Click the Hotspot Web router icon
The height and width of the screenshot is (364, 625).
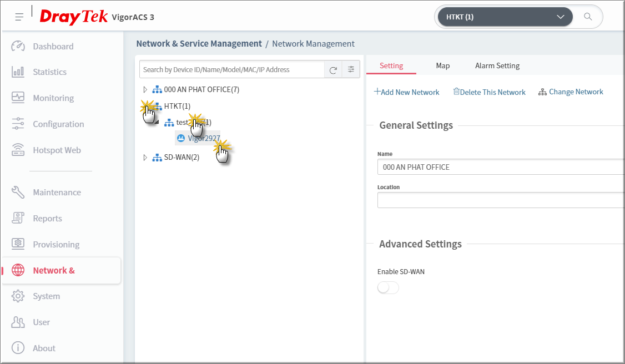pyautogui.click(x=18, y=150)
